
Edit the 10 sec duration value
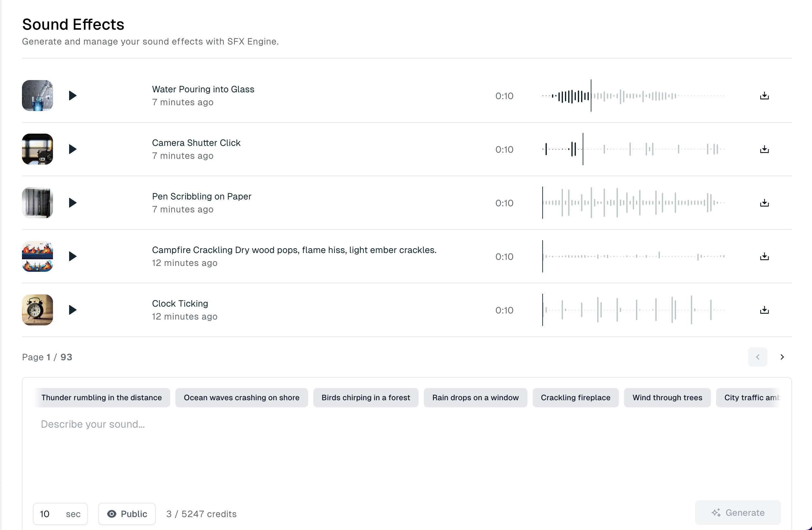click(45, 514)
